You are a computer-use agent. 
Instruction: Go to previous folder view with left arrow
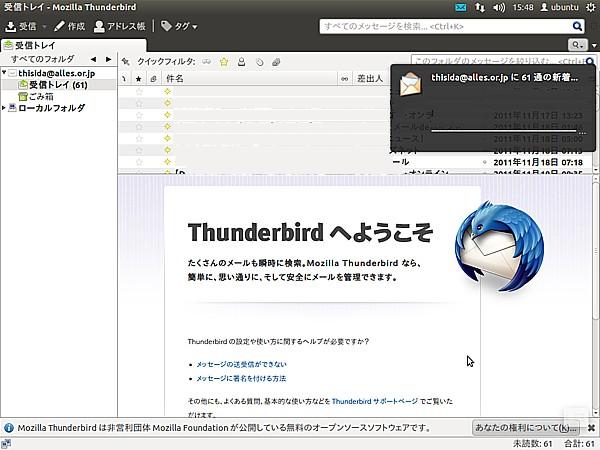pos(93,59)
